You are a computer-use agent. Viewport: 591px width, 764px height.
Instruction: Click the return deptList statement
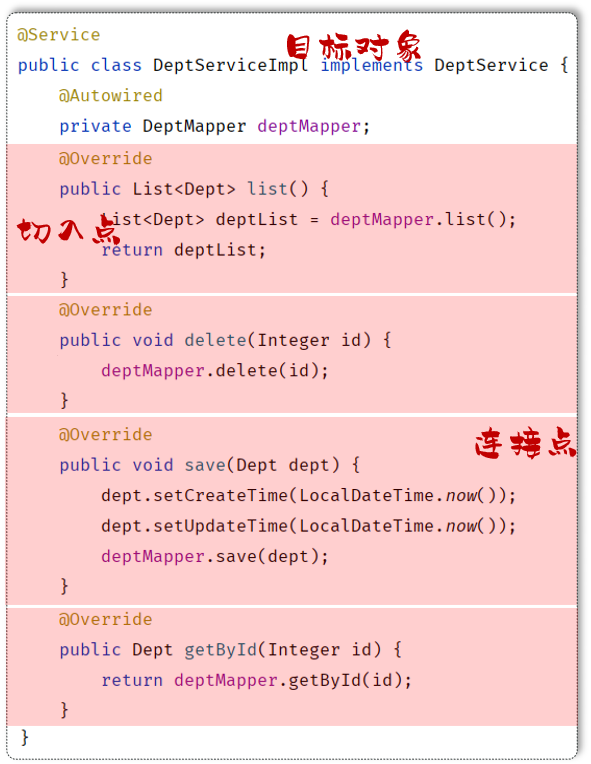183,250
